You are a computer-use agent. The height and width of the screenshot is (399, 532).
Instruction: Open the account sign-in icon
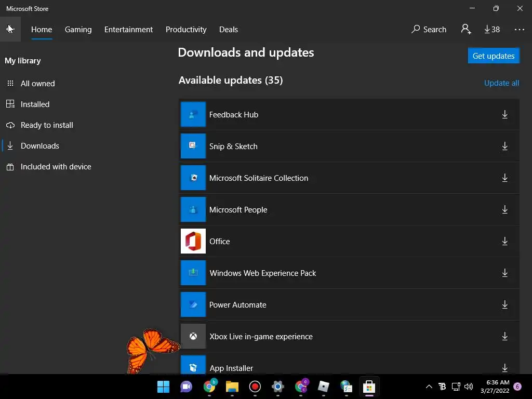[466, 29]
